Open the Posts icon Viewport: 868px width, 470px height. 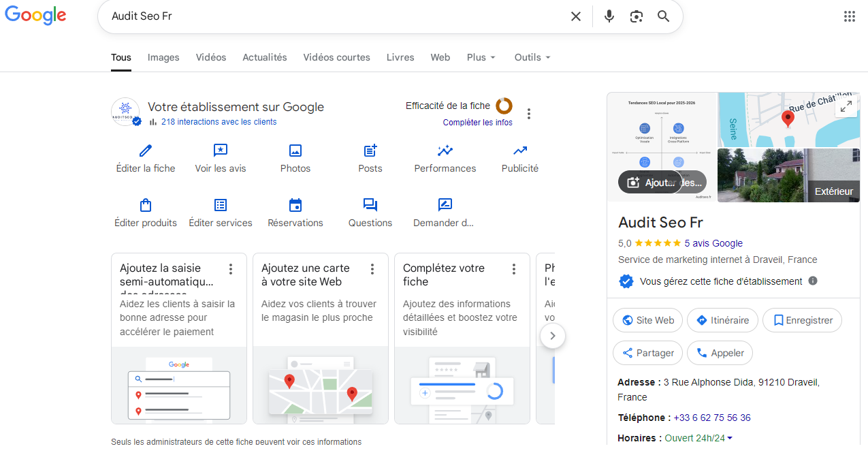coord(370,151)
